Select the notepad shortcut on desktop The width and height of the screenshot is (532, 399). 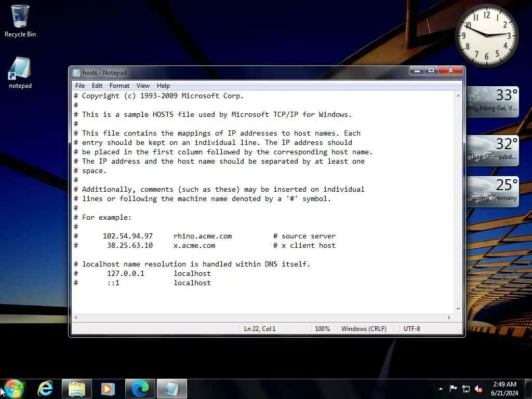tap(20, 73)
